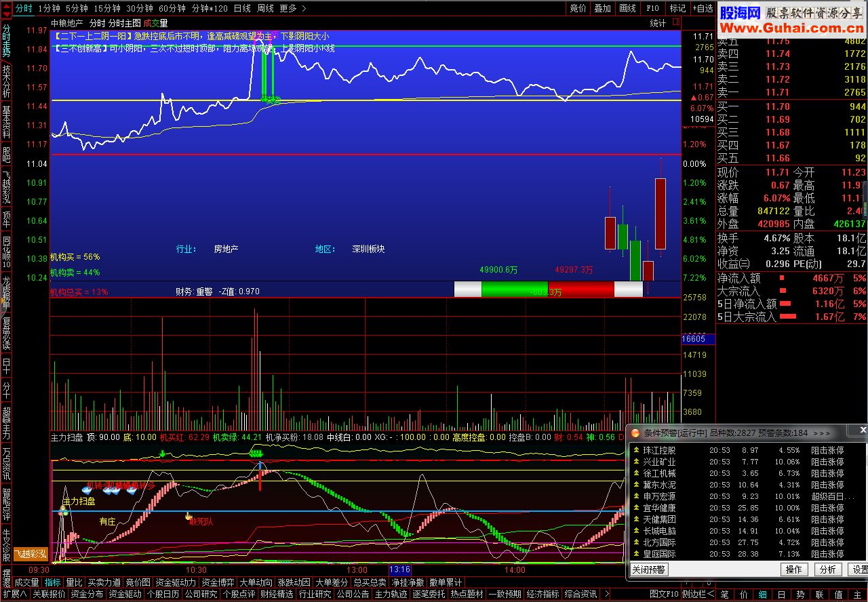The image size is (868, 602).
Task: Click the up-arrow icon beside 申万宏源
Action: [636, 496]
